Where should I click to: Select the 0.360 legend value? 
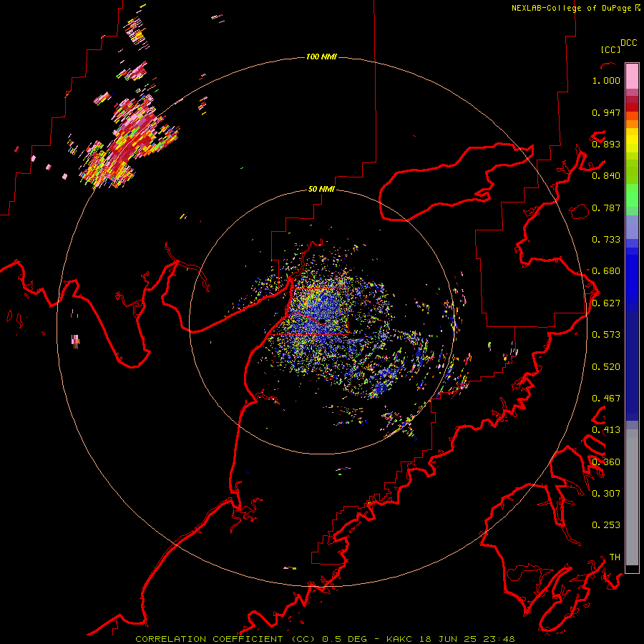point(606,462)
